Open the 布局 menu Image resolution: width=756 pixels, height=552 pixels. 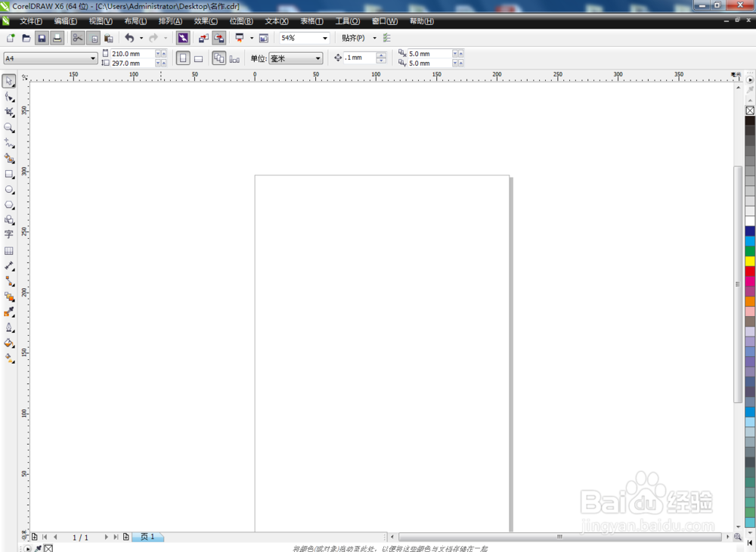click(x=135, y=21)
